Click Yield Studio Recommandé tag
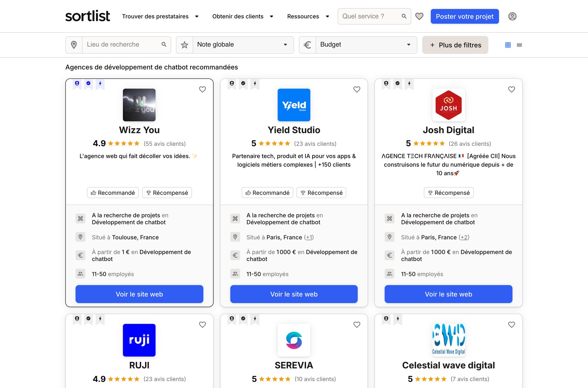 tap(268, 193)
